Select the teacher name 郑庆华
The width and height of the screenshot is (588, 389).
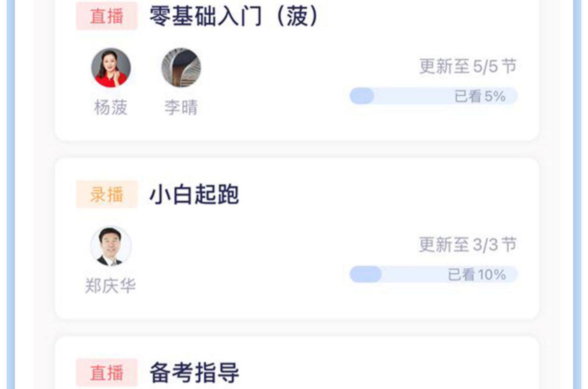(x=111, y=286)
